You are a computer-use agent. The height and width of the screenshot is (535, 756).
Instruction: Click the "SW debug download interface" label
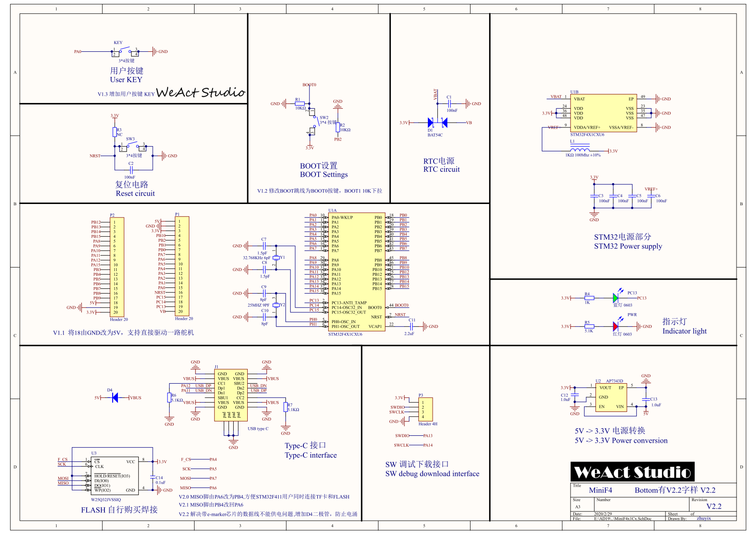pyautogui.click(x=432, y=474)
